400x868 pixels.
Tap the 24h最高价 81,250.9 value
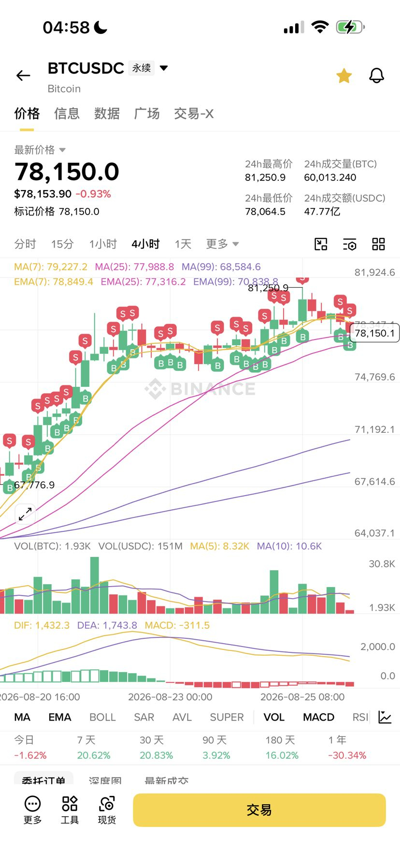[265, 177]
